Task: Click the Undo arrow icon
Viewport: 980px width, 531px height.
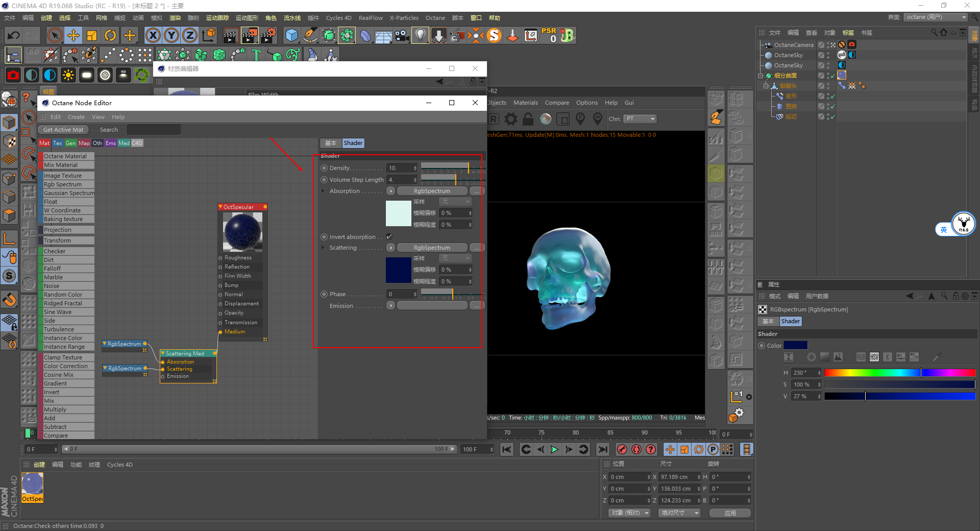Action: point(14,35)
